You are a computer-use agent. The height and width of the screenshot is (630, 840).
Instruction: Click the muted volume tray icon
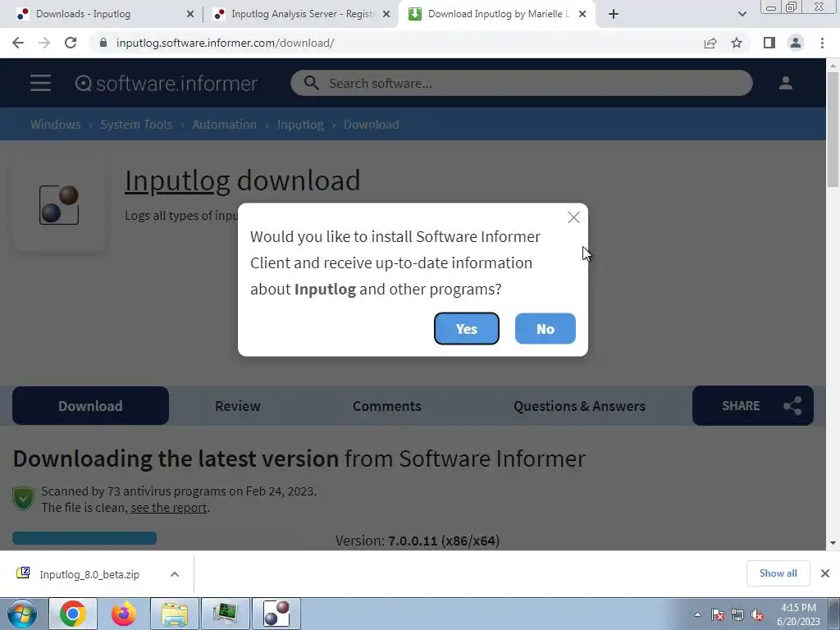coord(757,614)
